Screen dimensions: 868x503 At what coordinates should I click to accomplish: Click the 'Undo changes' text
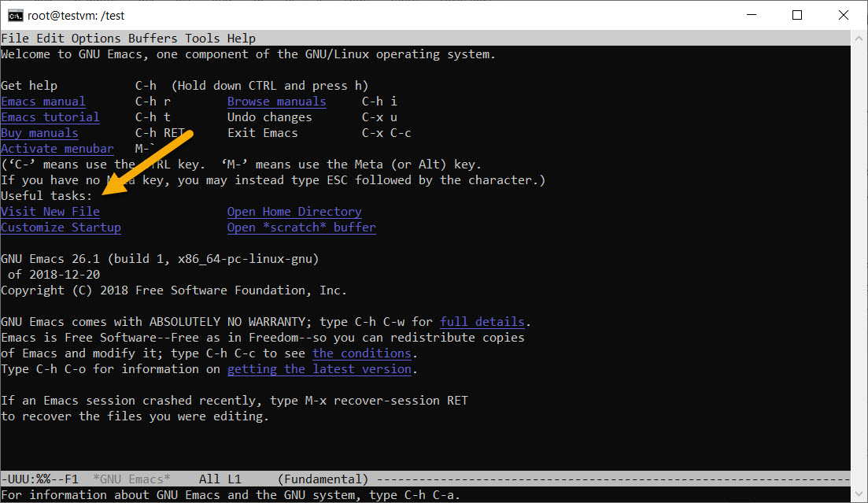pos(270,117)
